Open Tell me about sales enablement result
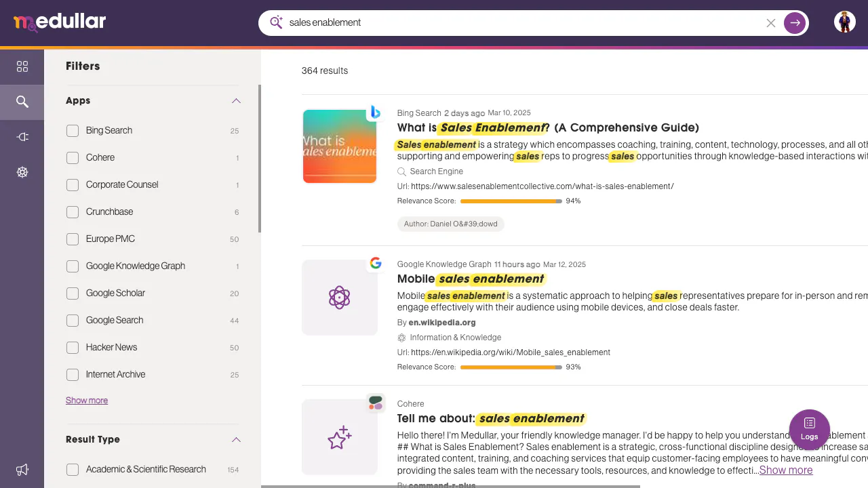868x488 pixels. coord(491,418)
